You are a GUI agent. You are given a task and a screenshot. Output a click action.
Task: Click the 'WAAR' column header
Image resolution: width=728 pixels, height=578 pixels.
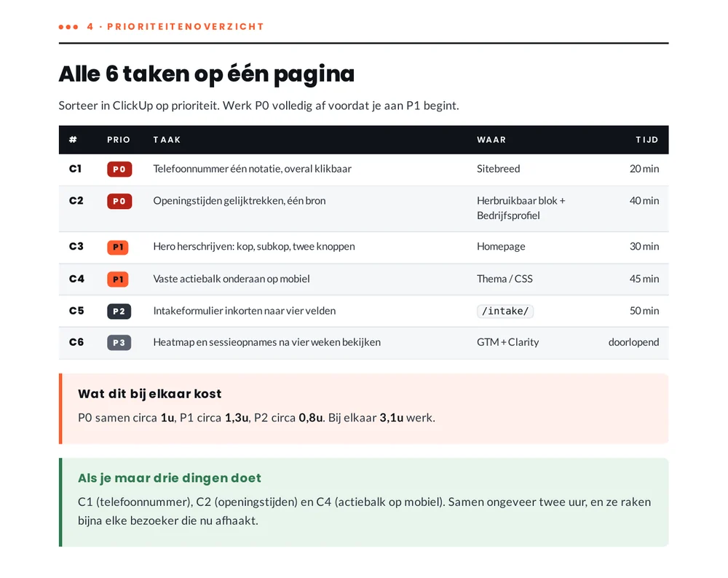(x=491, y=140)
